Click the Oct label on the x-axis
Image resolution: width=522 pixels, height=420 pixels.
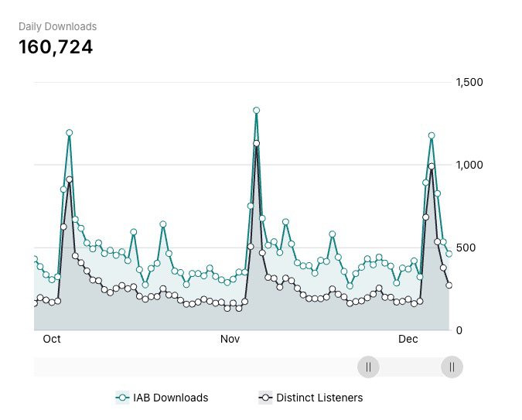(52, 339)
